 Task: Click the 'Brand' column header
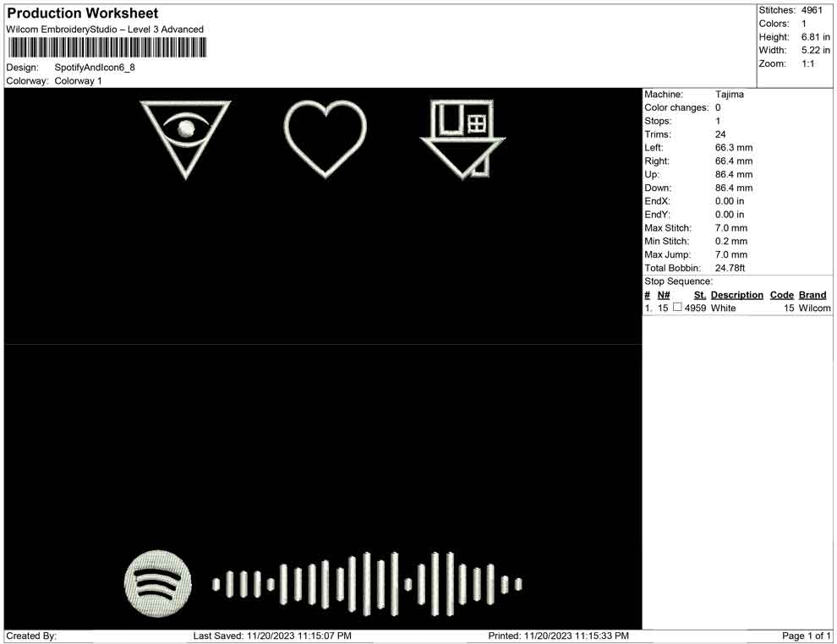pyautogui.click(x=812, y=295)
